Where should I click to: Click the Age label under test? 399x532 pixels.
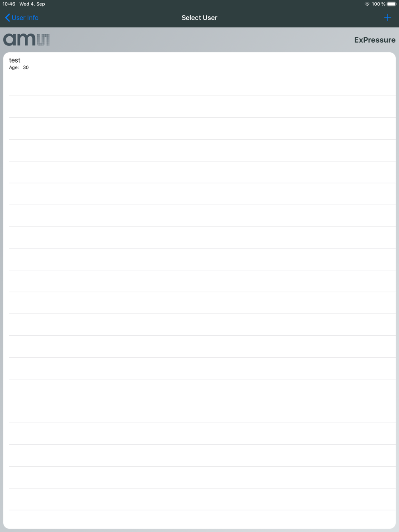click(x=14, y=67)
